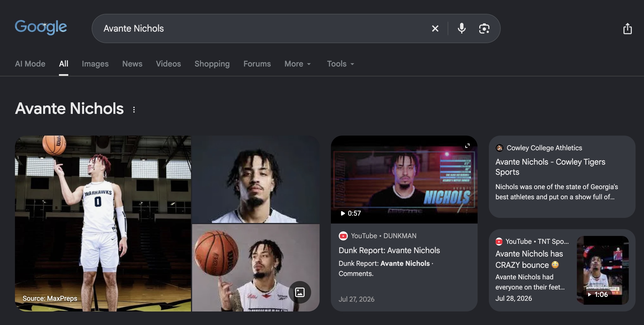Click the Jul 27, 2026 date text
644x325 pixels.
pos(357,299)
